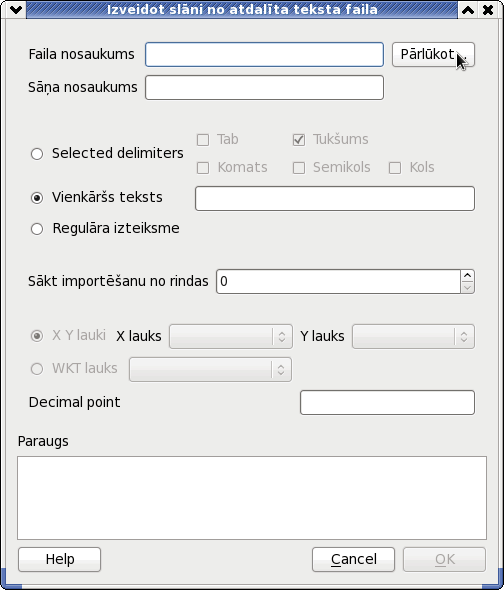
Task: Toggle the Semikols delimiter checkbox
Action: tap(299, 168)
